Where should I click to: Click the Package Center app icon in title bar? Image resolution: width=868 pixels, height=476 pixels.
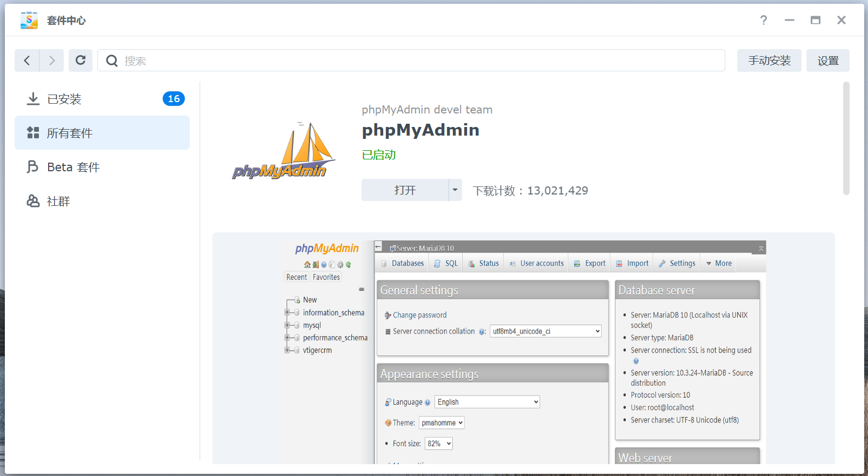pyautogui.click(x=29, y=21)
